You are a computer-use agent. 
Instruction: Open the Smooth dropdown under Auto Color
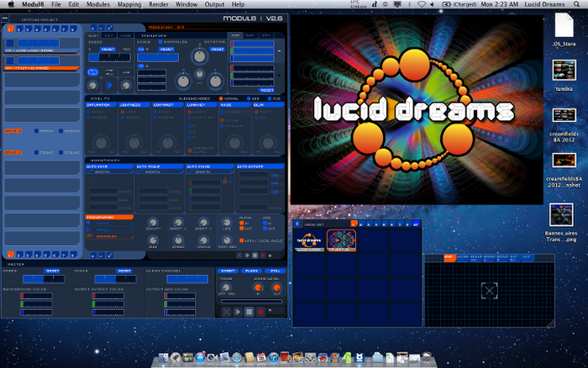(210, 171)
